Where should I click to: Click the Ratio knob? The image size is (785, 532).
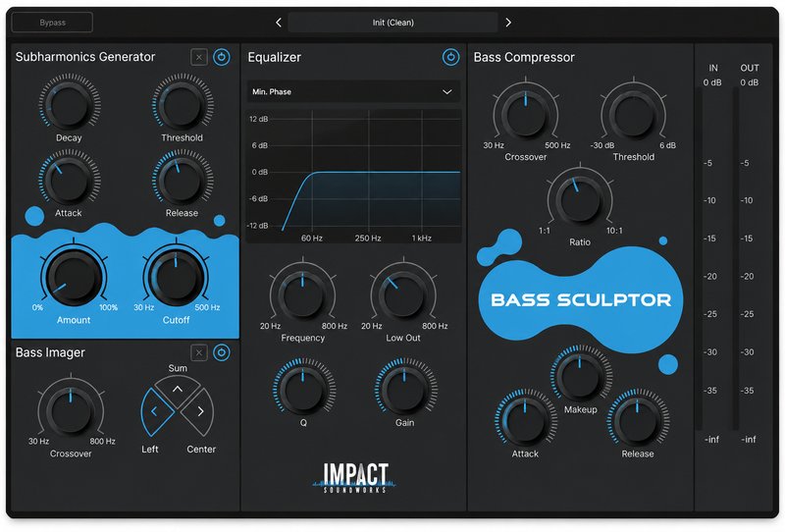coord(580,199)
